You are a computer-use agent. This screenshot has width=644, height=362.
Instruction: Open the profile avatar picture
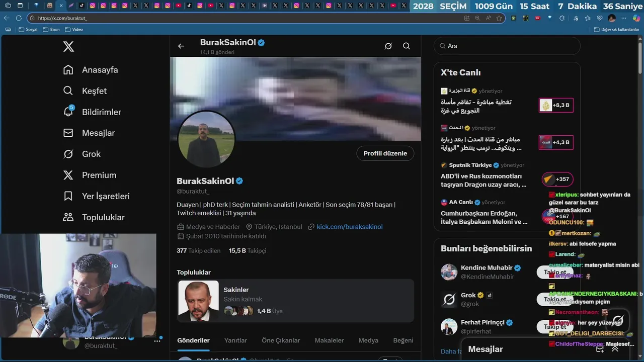click(206, 139)
